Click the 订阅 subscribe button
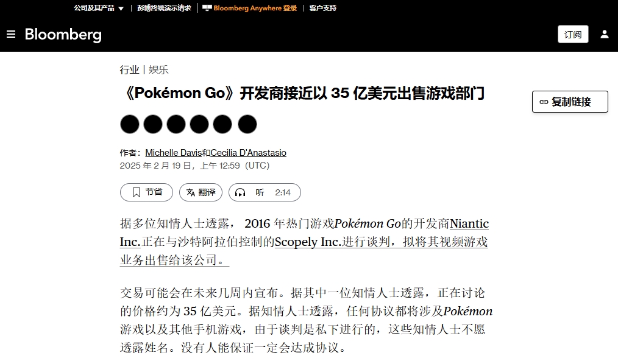618x364 pixels. [x=573, y=34]
